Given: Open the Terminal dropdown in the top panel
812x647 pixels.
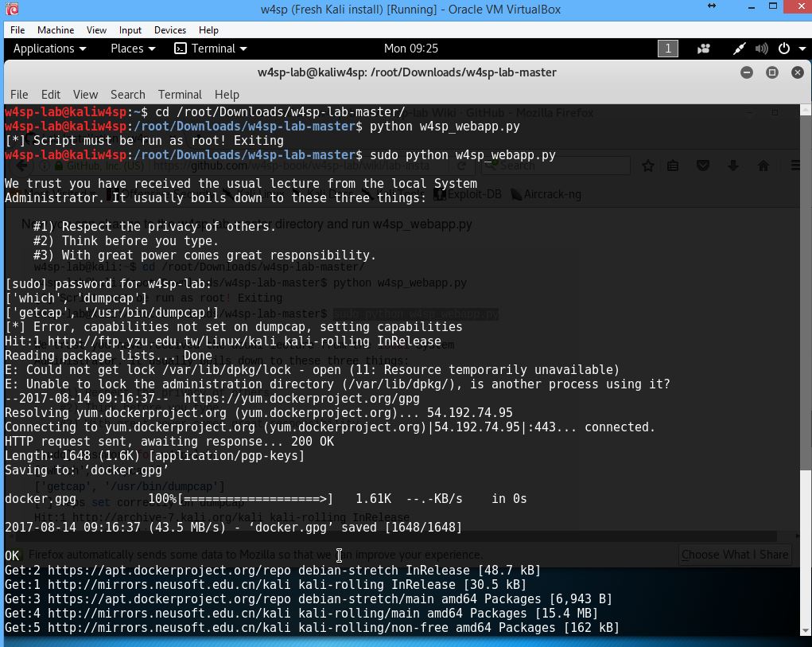Looking at the screenshot, I should 209,49.
